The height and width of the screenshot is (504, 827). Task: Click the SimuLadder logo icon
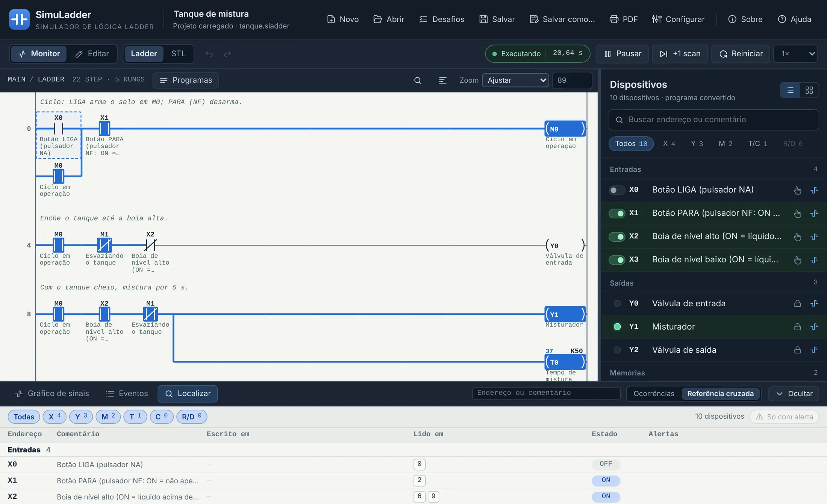pos(19,19)
